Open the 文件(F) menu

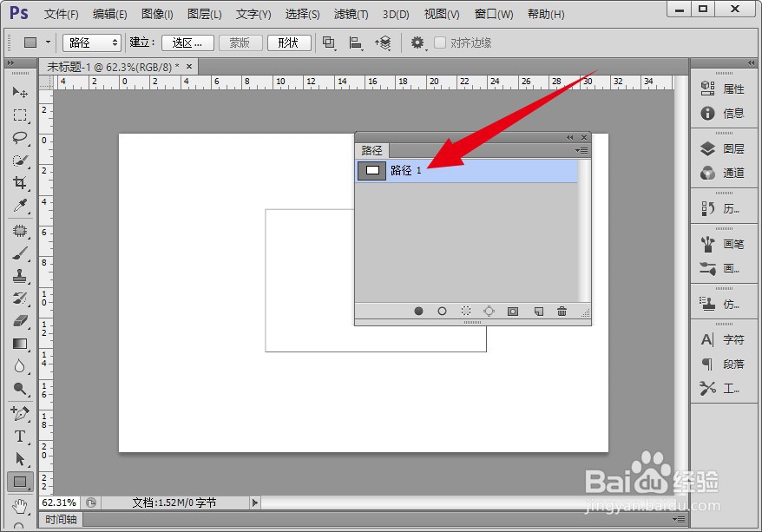click(62, 14)
